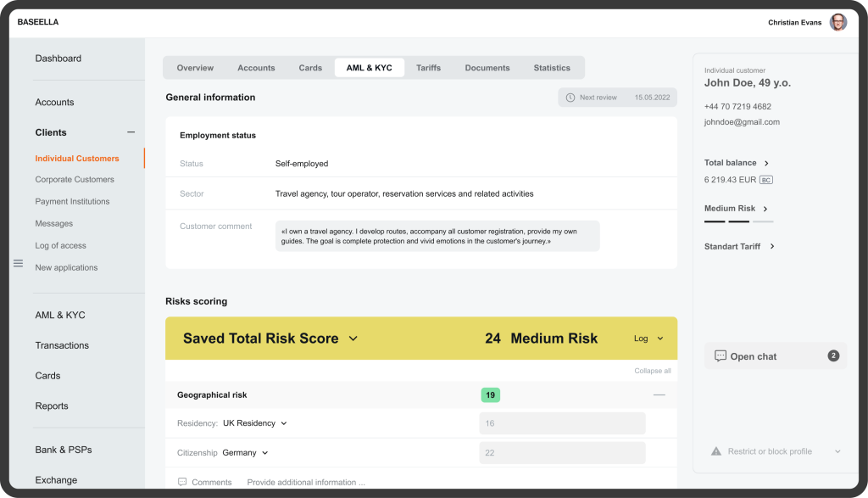Click the Residency score input showing 16
The width and height of the screenshot is (868, 498).
point(562,422)
